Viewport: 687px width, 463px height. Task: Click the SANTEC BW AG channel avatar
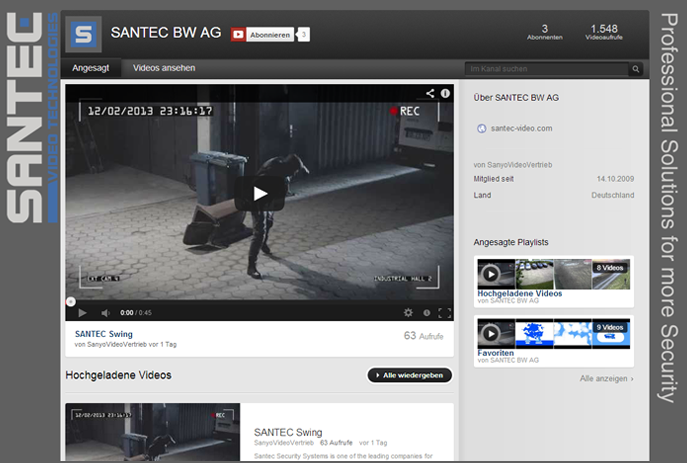pyautogui.click(x=84, y=34)
